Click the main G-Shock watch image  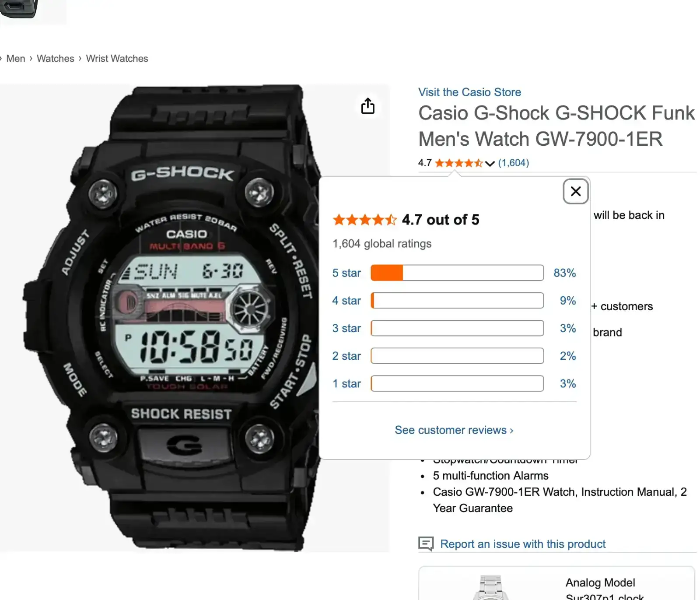tap(175, 318)
